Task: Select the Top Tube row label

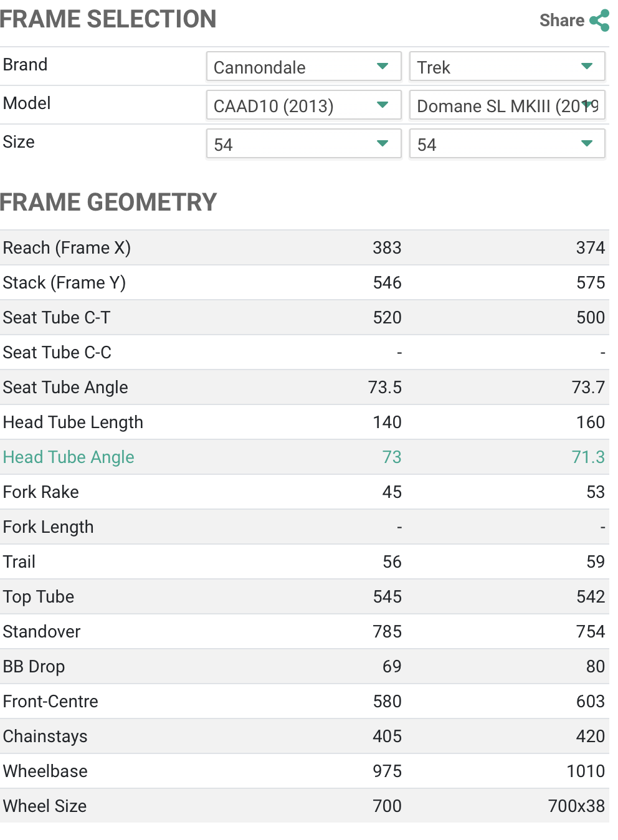Action: click(x=39, y=597)
